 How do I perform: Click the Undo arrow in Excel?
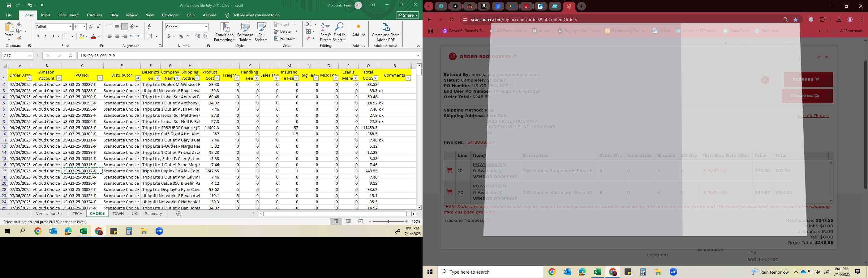[x=30, y=5]
